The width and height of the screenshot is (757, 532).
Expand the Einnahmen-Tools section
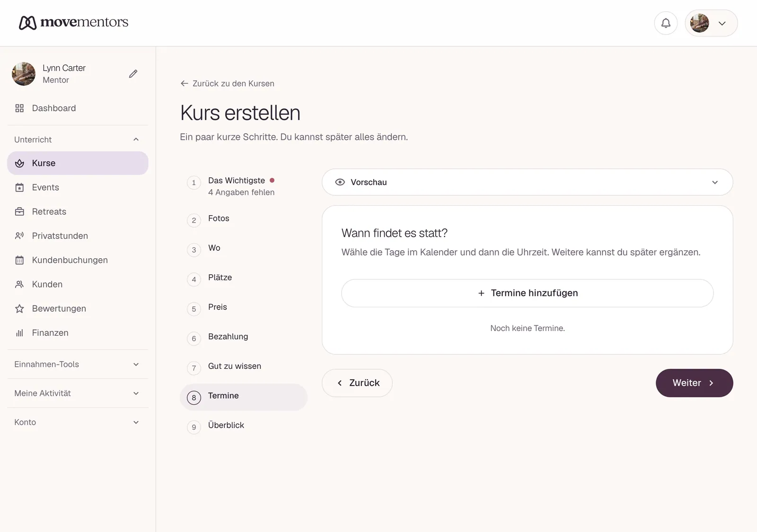pyautogui.click(x=78, y=365)
